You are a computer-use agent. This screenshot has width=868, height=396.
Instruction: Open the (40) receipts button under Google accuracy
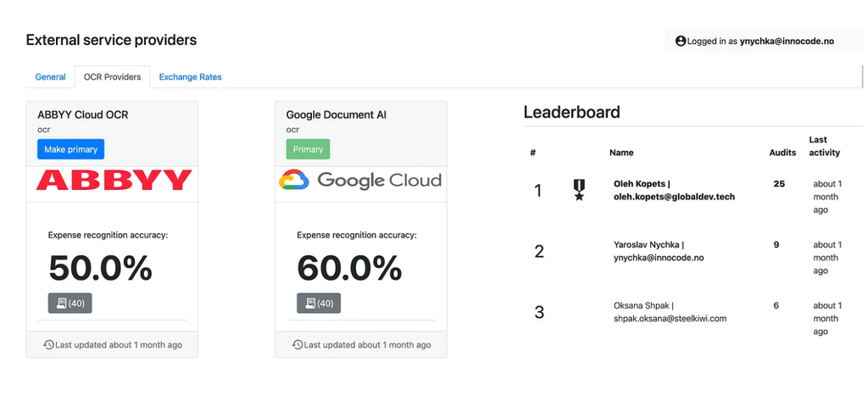coord(319,303)
